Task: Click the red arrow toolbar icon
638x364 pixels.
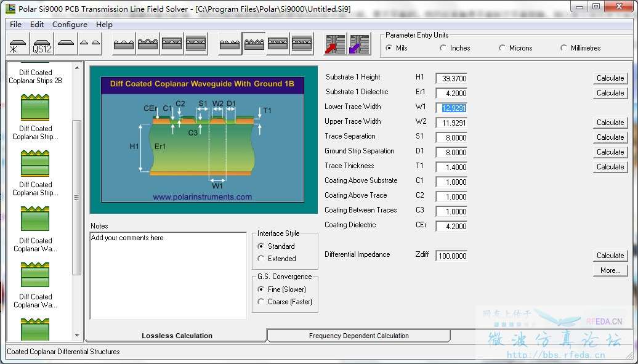Action: tap(335, 44)
